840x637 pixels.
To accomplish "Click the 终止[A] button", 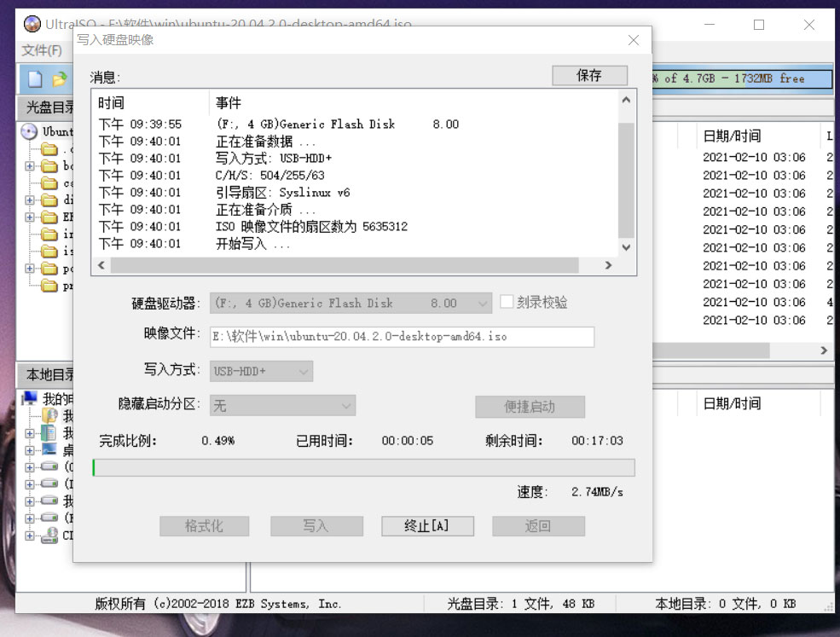I will (x=427, y=526).
